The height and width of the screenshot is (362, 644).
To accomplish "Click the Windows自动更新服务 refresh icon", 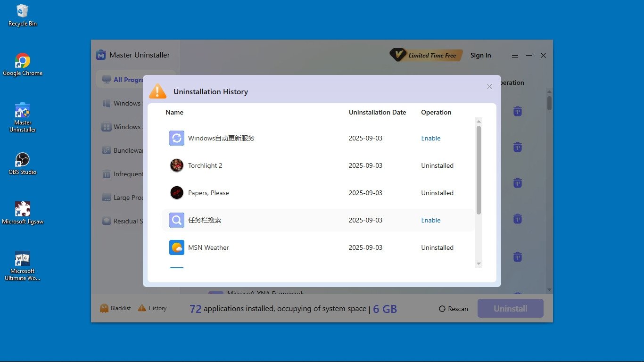I will (176, 138).
